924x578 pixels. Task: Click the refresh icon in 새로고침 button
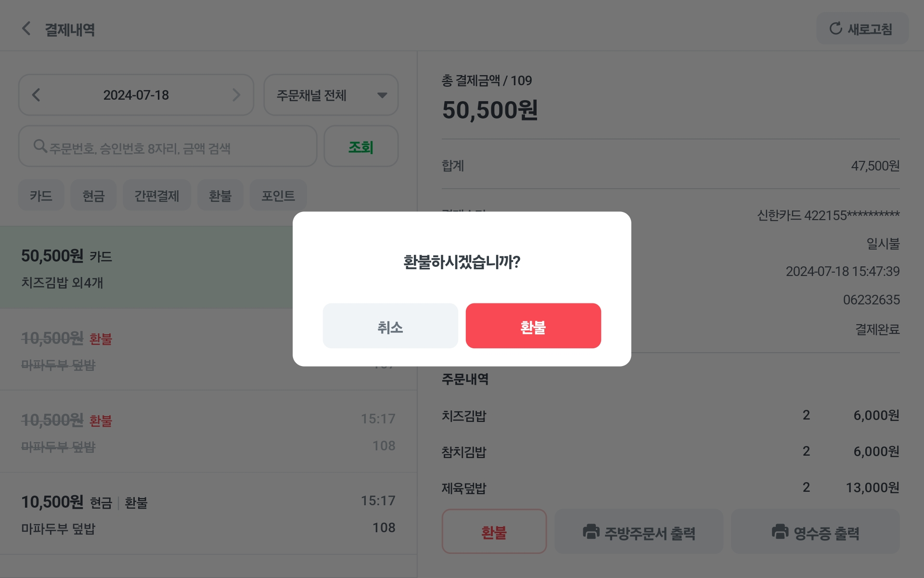835,28
